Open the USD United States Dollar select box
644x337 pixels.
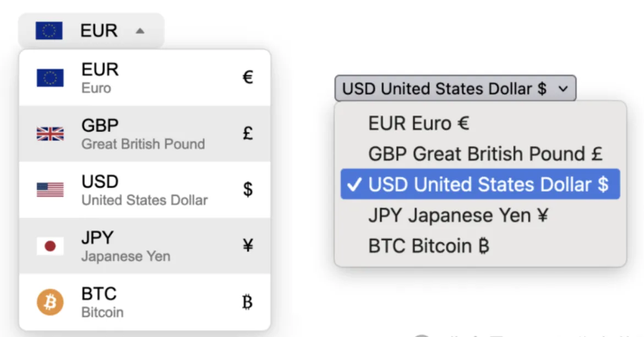[444, 89]
